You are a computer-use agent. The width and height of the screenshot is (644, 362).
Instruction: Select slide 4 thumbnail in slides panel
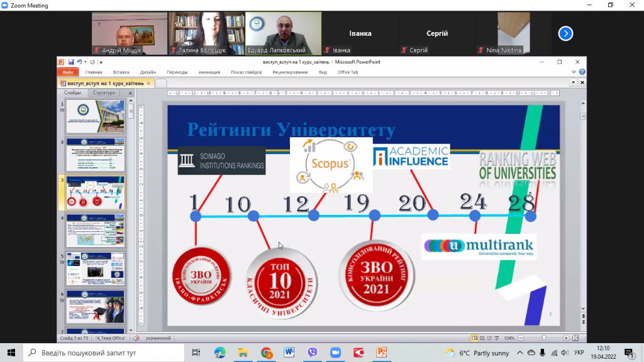click(95, 231)
